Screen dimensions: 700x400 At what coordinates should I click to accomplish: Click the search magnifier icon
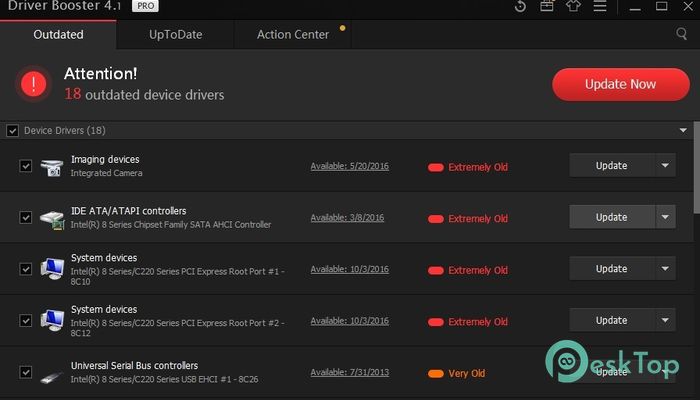coord(681,34)
